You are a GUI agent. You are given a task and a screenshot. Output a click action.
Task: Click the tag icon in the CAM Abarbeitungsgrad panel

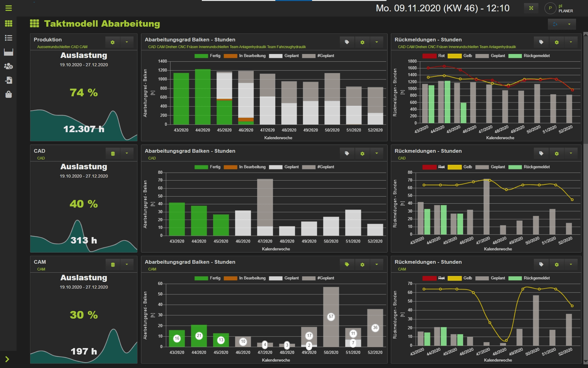coord(347,264)
